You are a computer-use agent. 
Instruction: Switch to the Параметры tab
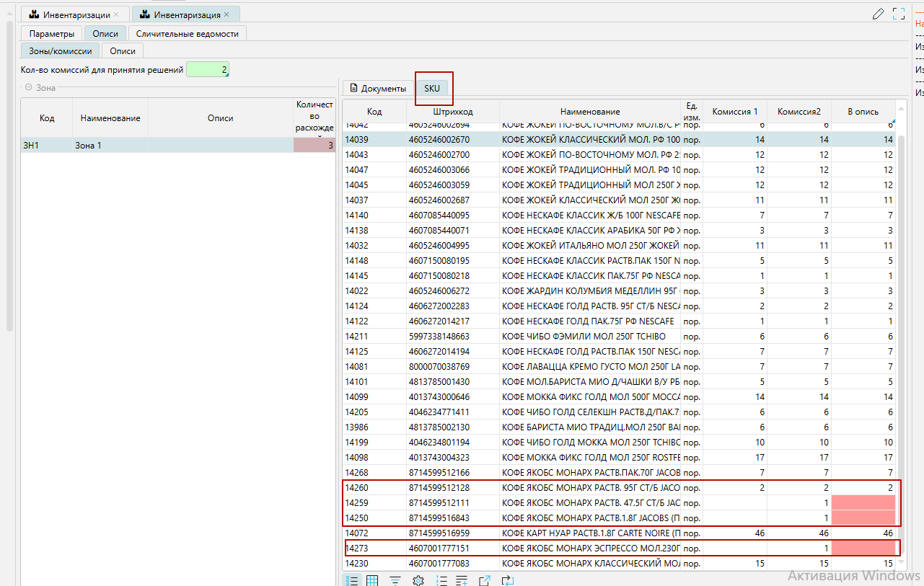coord(52,34)
